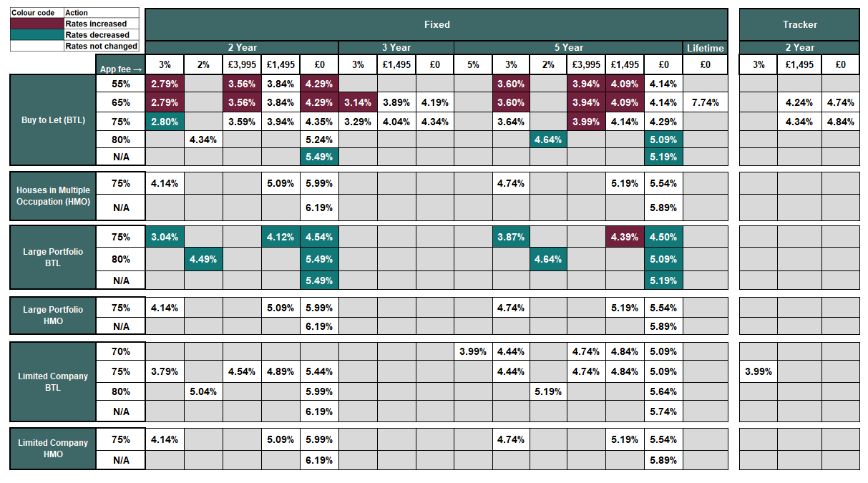The width and height of the screenshot is (868, 483).
Task: Click the 7.74% Lifetime rate cell
Action: pyautogui.click(x=705, y=102)
